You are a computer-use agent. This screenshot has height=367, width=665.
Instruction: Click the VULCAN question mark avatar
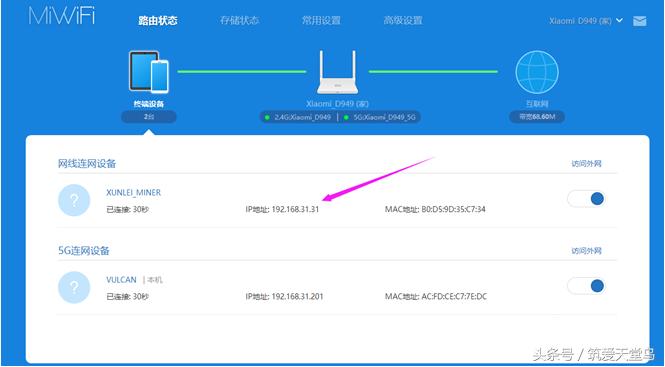[74, 287]
